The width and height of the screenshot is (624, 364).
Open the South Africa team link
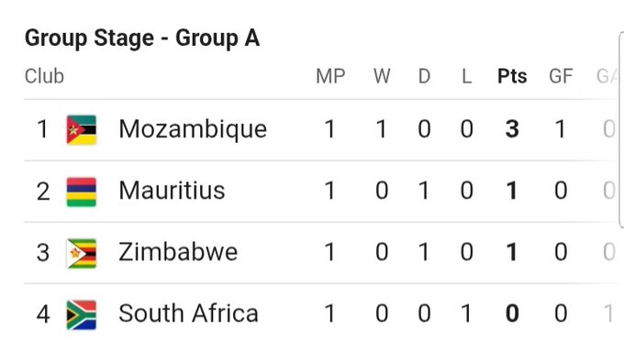coord(189,314)
